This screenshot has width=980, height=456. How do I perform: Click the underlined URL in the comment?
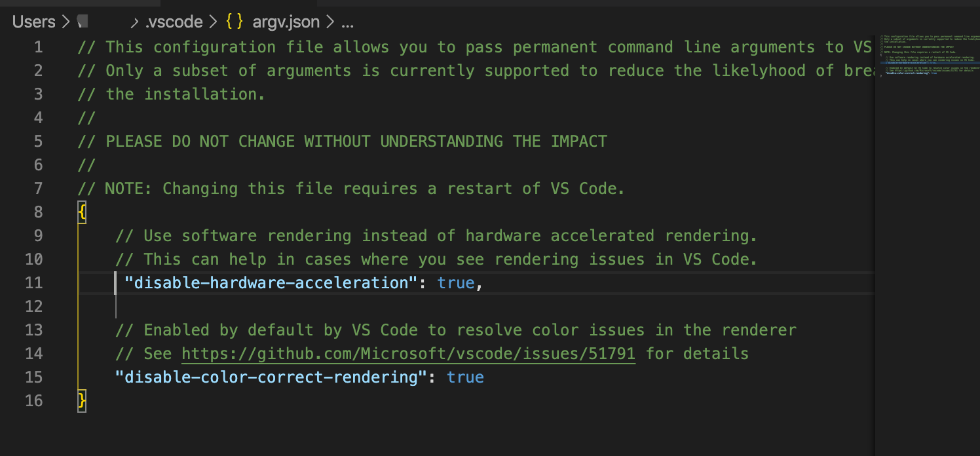[x=407, y=353]
